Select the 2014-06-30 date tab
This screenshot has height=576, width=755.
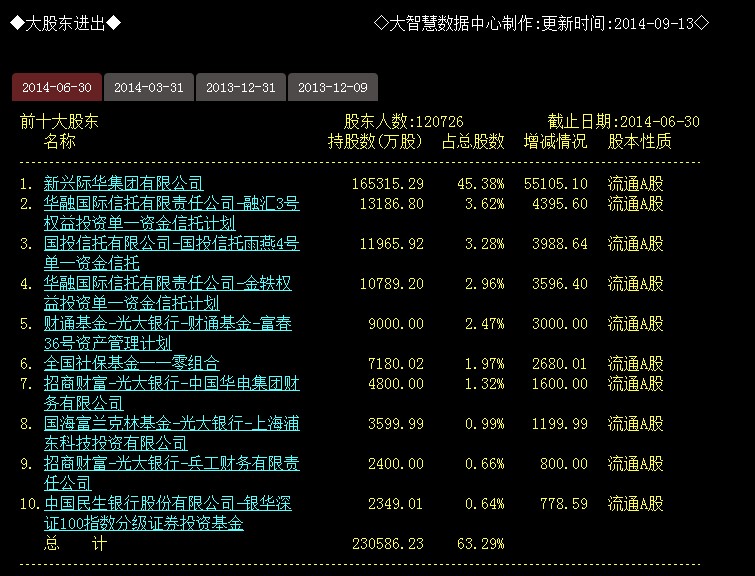57,87
